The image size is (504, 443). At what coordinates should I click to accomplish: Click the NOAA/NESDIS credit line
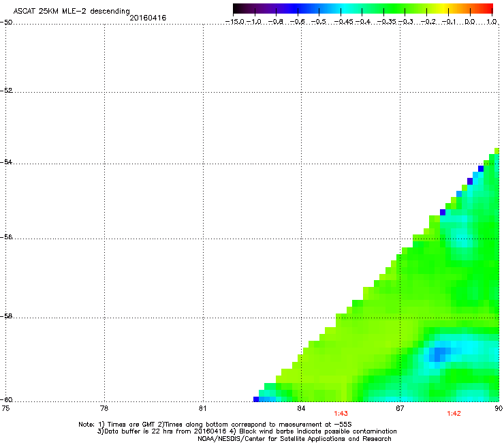[294, 439]
